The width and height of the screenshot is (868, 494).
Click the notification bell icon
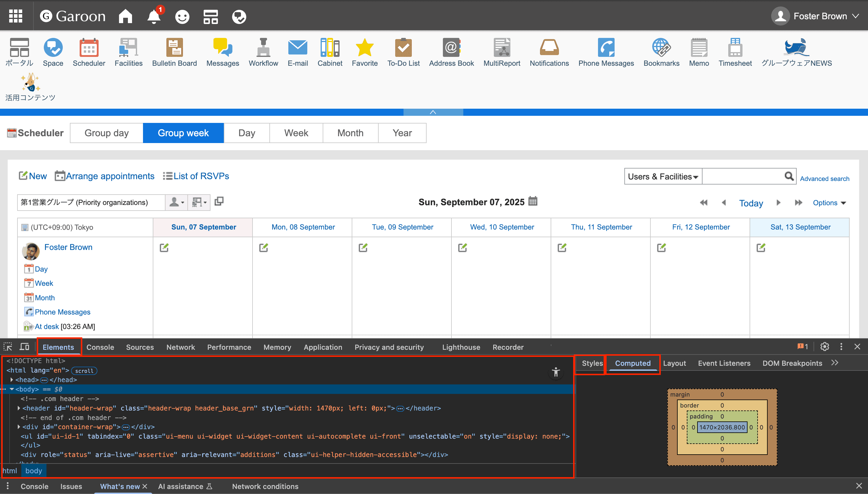tap(154, 16)
